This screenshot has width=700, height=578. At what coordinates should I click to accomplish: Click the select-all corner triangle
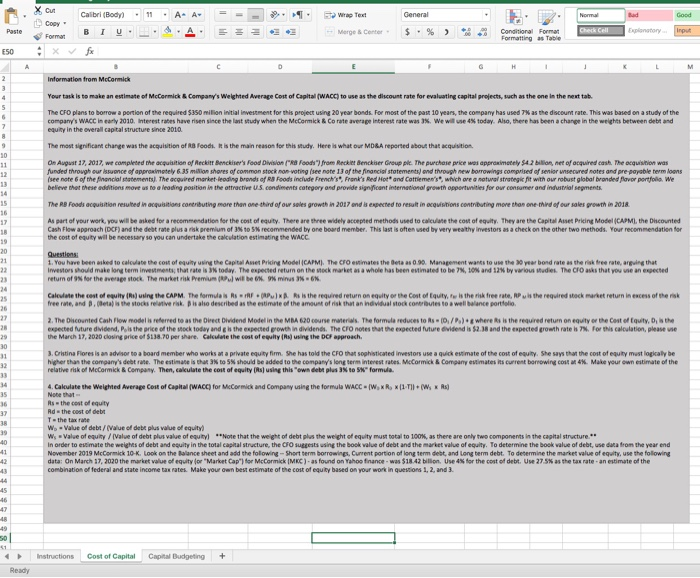4,67
